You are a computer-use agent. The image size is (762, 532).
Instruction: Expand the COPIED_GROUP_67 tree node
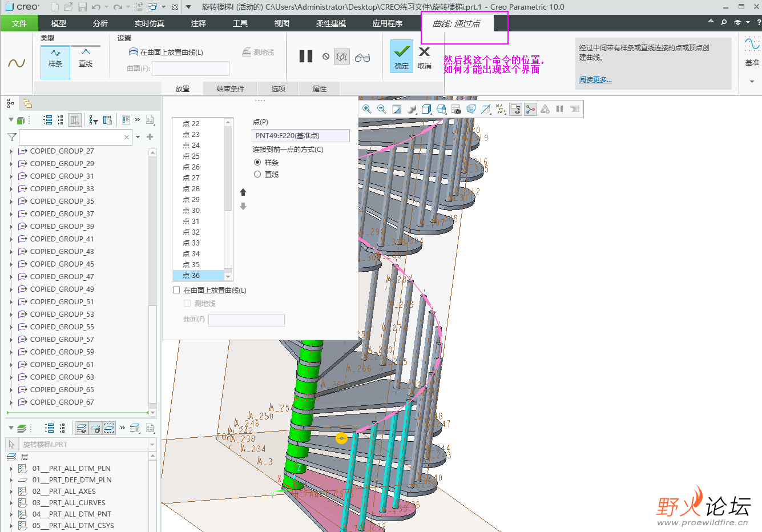11,402
